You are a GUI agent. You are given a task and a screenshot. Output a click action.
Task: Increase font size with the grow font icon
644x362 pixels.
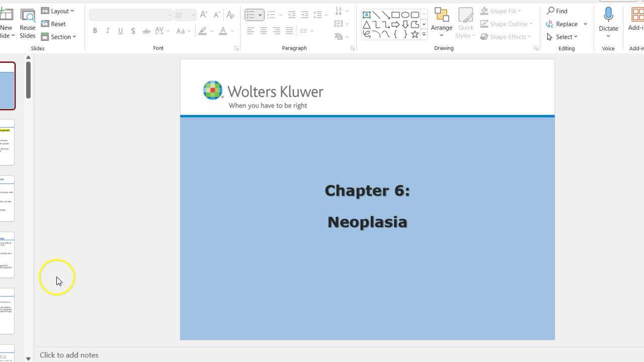click(x=203, y=15)
